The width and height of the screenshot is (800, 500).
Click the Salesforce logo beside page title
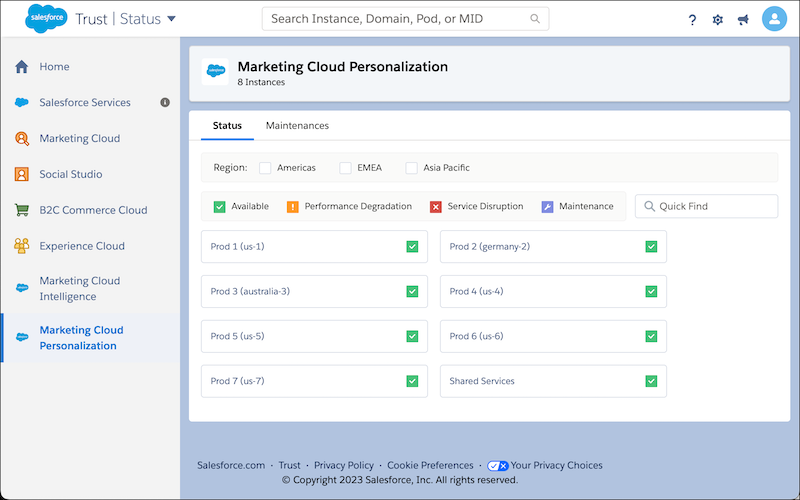click(215, 71)
